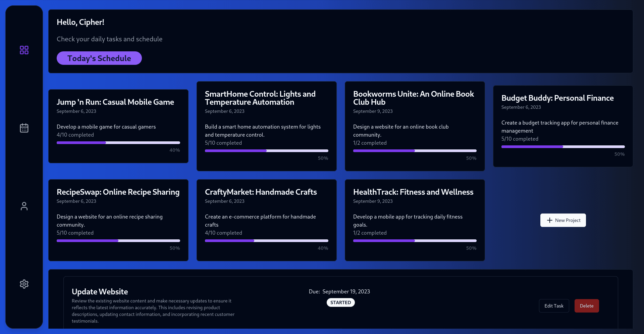Click '5/10 completed' on Budget Buddy card

point(520,139)
